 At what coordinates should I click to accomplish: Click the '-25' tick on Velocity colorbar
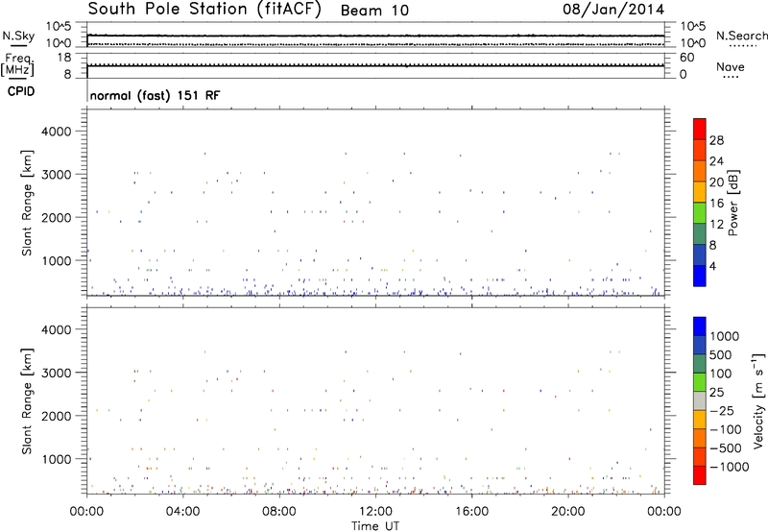tap(722, 411)
